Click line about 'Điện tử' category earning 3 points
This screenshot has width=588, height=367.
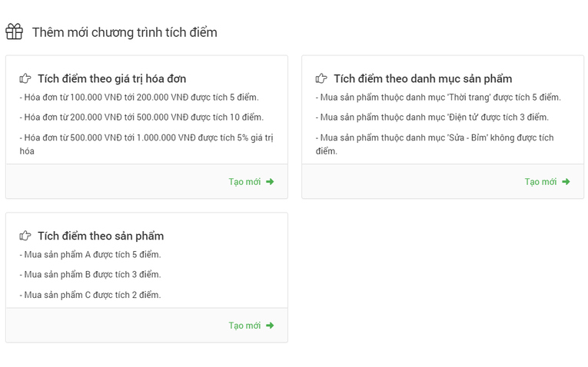(432, 117)
